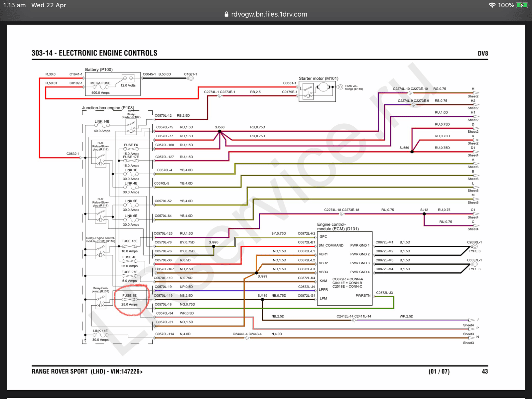532x399 pixels.
Task: Tap the C1661-1 ring terminal symbol
Action: click(x=191, y=78)
